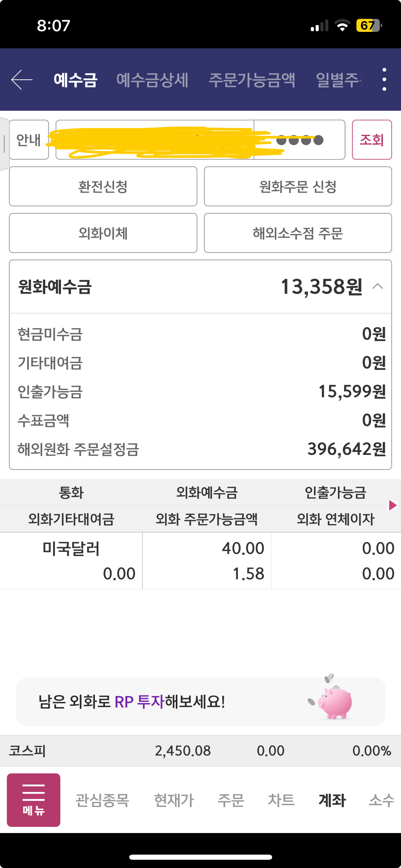Tap the 해외소수점 주문 button
401x868 pixels.
click(298, 233)
